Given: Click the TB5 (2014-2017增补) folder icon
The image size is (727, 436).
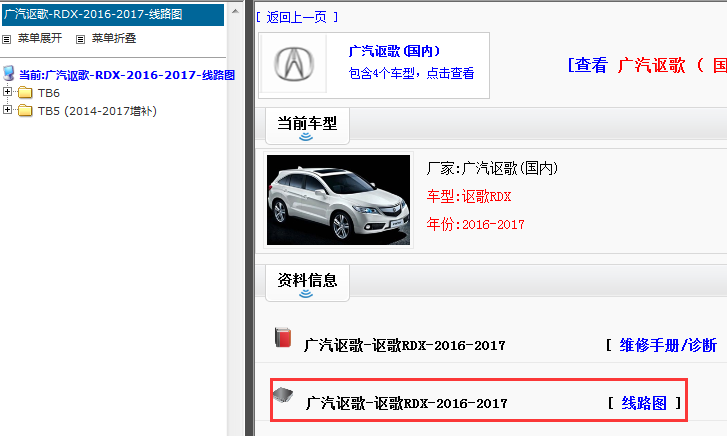Looking at the screenshot, I should 25,111.
